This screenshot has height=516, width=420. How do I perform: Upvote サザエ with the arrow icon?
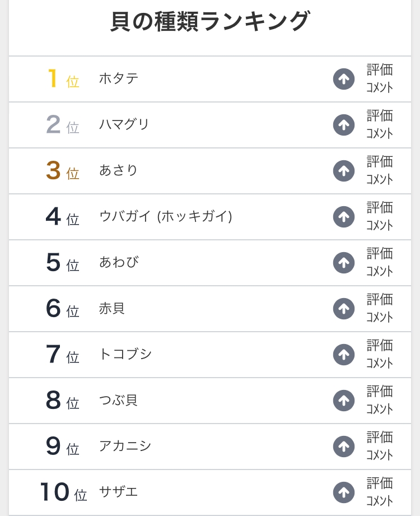pyautogui.click(x=344, y=492)
